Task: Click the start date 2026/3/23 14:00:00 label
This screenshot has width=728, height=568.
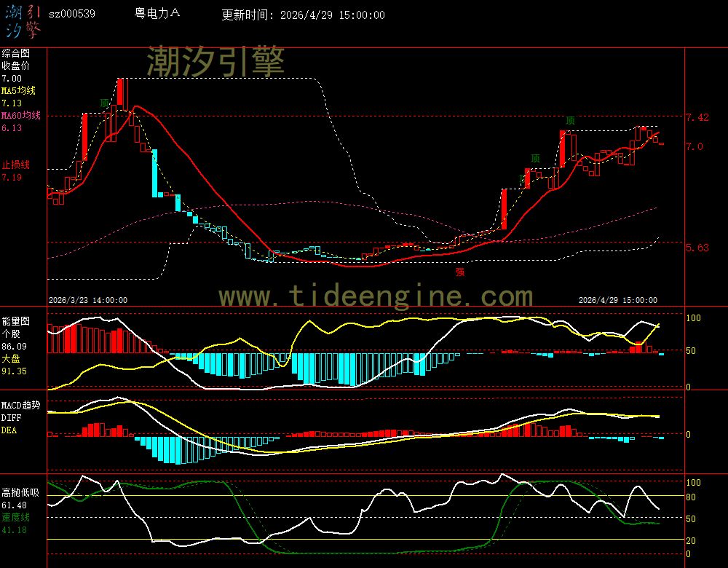Action: point(88,300)
